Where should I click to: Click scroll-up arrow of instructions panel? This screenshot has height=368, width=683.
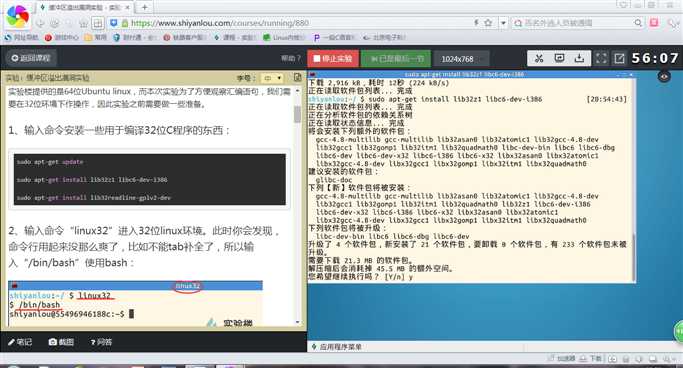tap(298, 91)
